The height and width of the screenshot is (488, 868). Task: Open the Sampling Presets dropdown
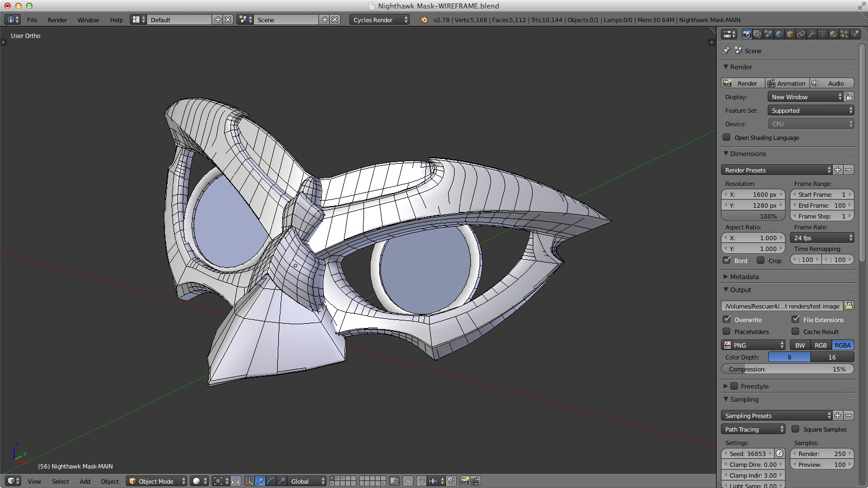776,415
